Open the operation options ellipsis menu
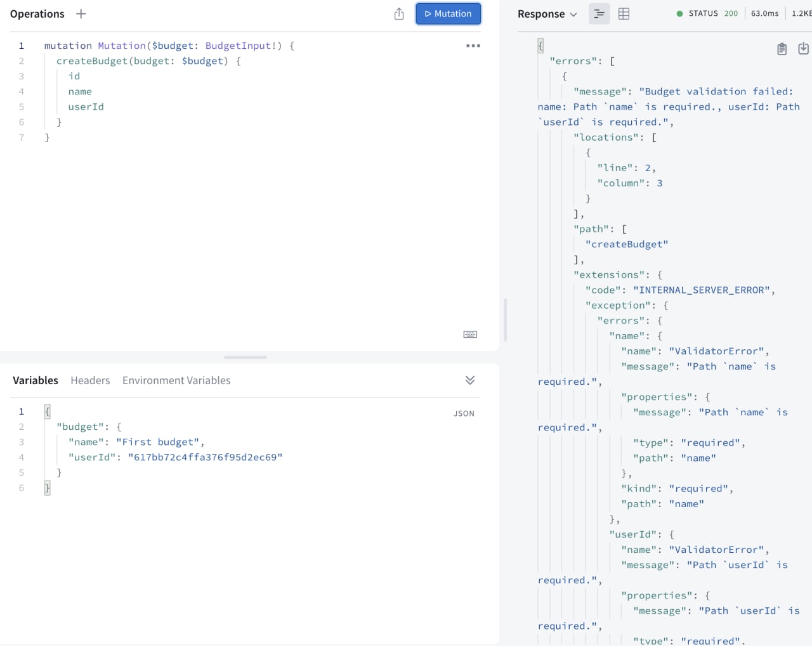The width and height of the screenshot is (812, 646). pyautogui.click(x=473, y=46)
